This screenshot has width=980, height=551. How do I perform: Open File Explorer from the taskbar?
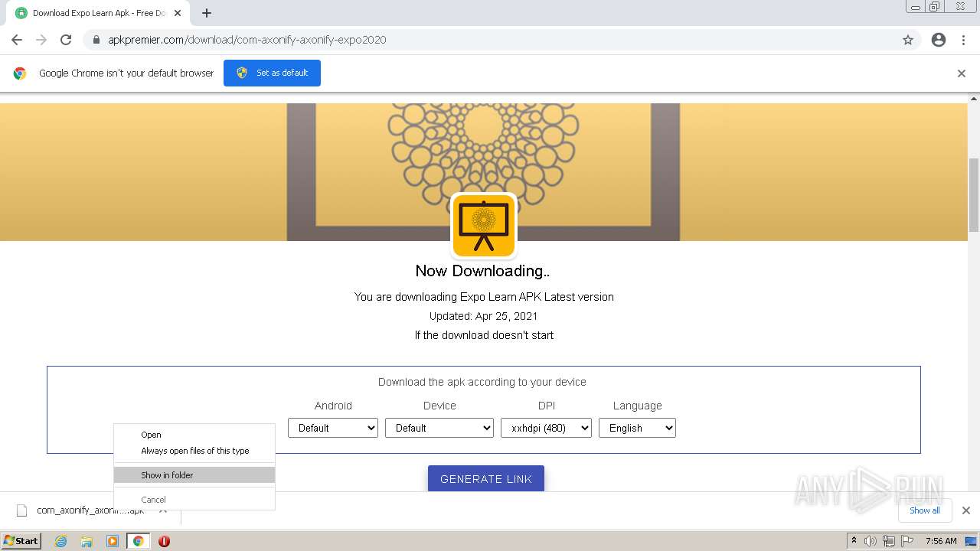coord(87,541)
